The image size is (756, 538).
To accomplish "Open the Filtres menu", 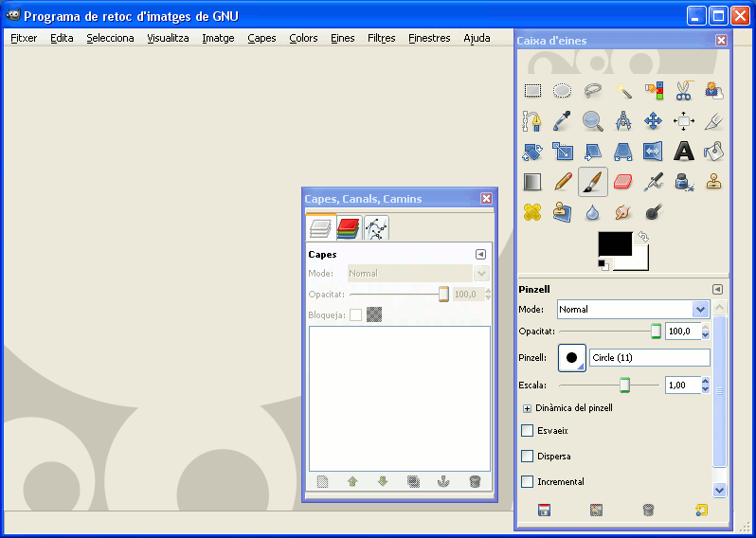I will pyautogui.click(x=382, y=38).
